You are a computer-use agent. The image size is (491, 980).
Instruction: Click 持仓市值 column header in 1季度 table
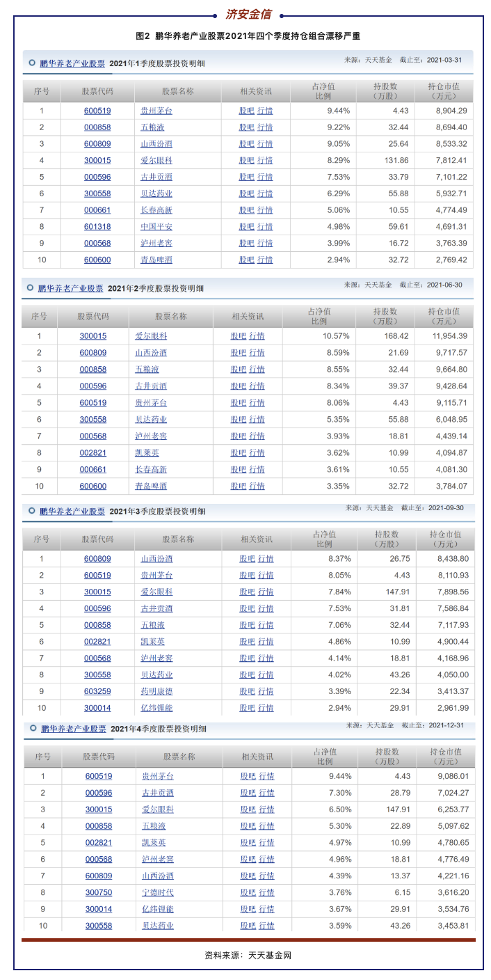tap(443, 91)
